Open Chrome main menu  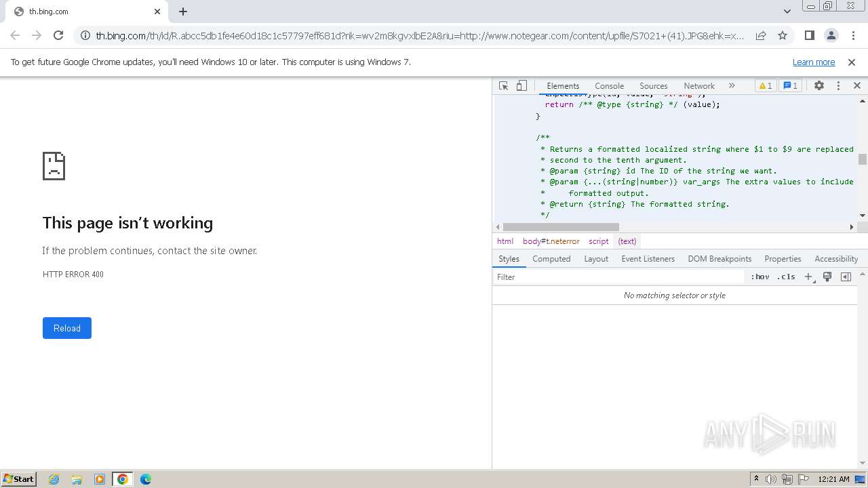pyautogui.click(x=852, y=35)
